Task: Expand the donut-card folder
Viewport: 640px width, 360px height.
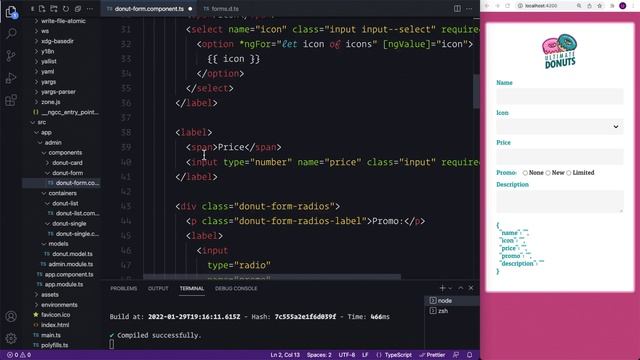Action: [67, 163]
